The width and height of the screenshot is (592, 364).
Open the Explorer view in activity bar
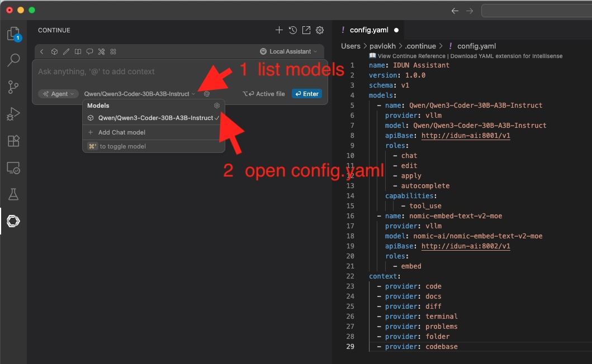pyautogui.click(x=13, y=34)
